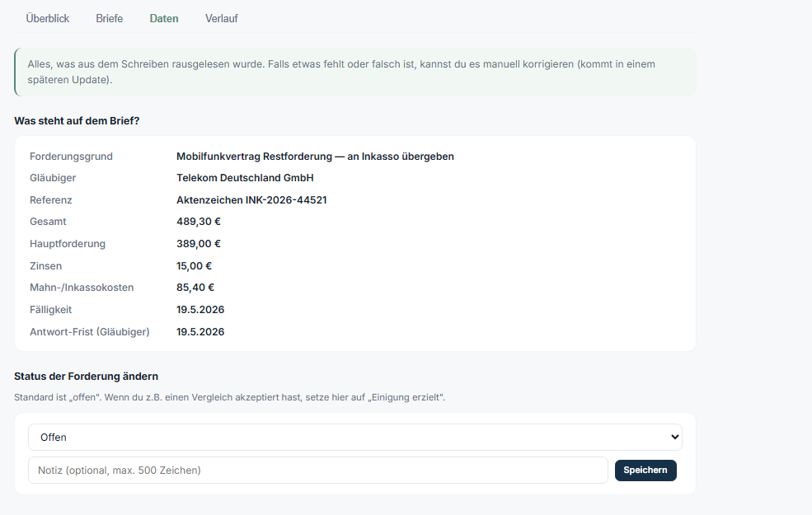Click the Zinsen row label

[x=45, y=266]
